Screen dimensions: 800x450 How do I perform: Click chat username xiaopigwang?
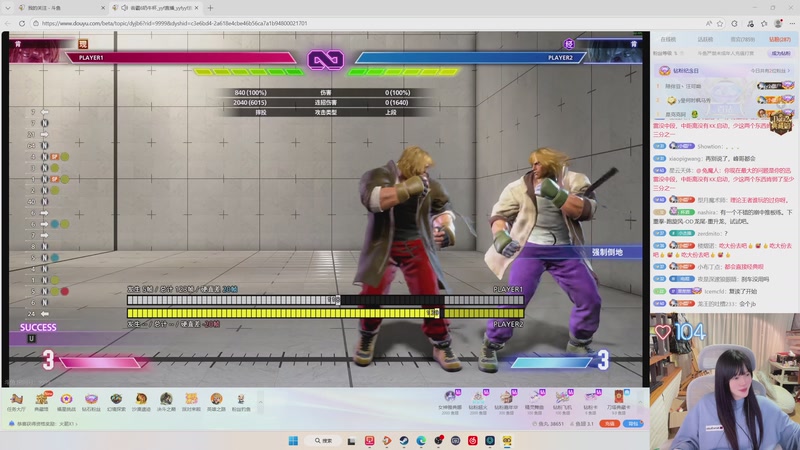686,159
